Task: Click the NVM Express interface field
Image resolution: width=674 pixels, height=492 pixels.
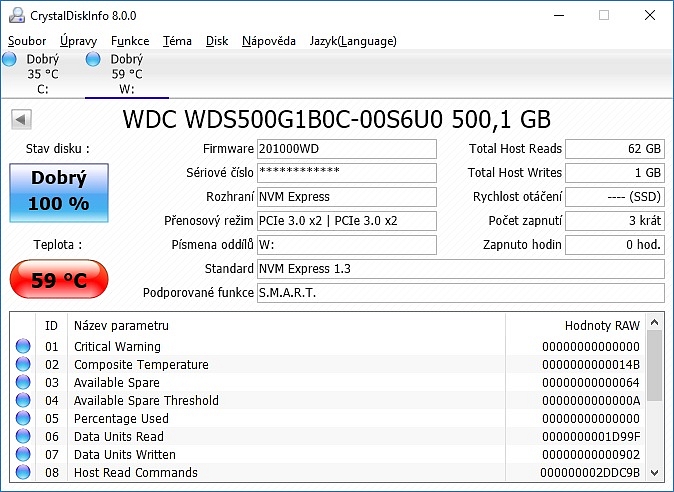Action: (346, 197)
